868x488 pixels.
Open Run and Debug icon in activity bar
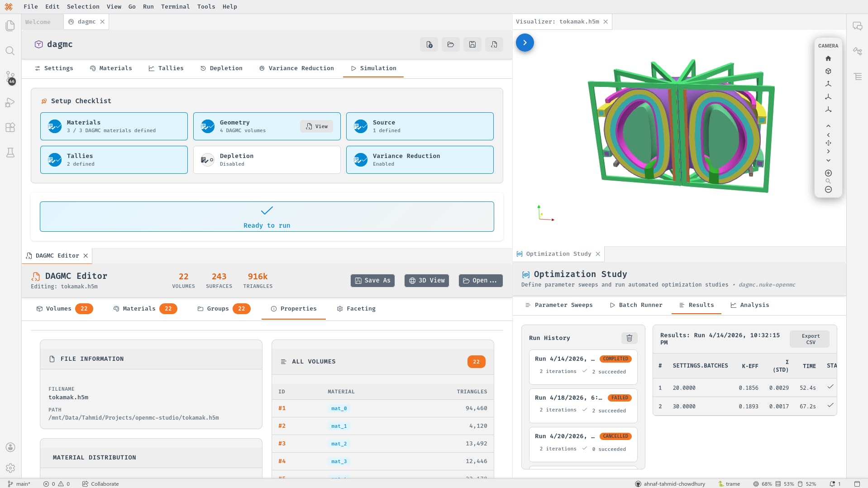coord(10,102)
